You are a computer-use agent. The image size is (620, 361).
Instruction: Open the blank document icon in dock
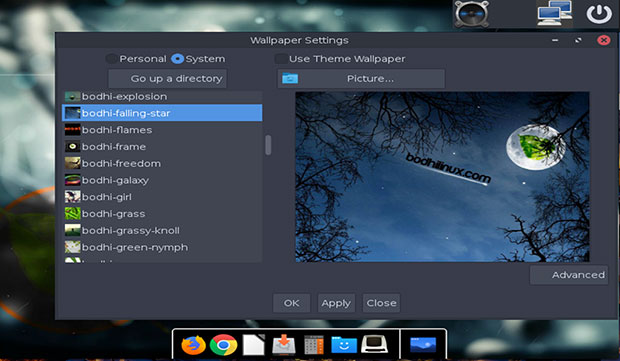[253, 345]
